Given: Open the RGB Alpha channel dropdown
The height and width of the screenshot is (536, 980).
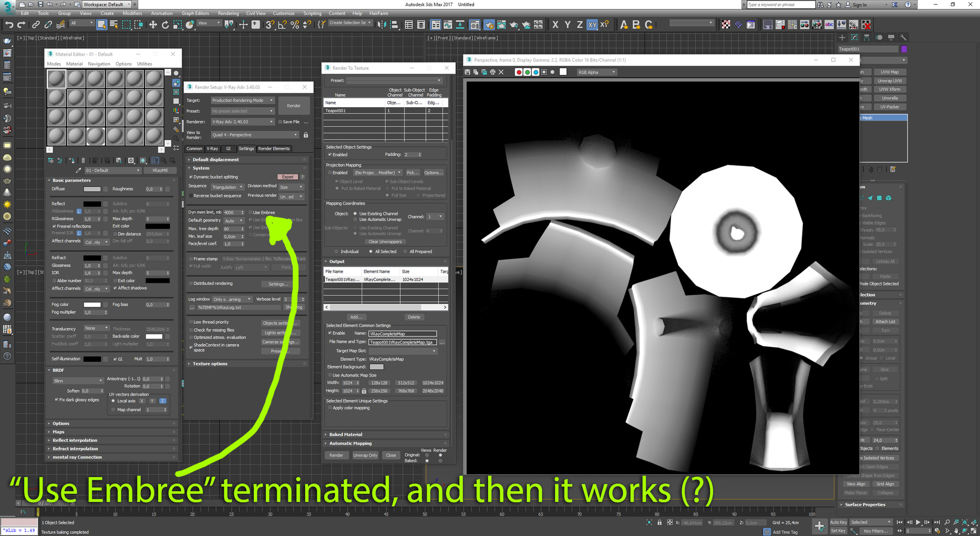Looking at the screenshot, I should pyautogui.click(x=596, y=72).
